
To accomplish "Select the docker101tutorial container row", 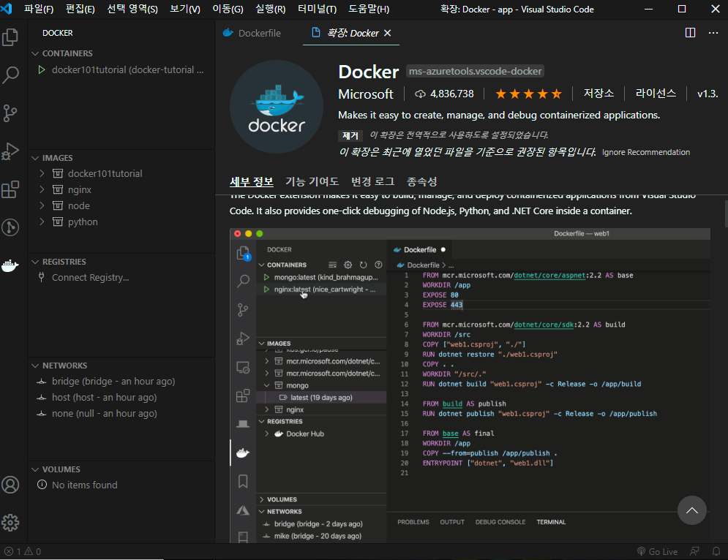I will click(x=121, y=69).
